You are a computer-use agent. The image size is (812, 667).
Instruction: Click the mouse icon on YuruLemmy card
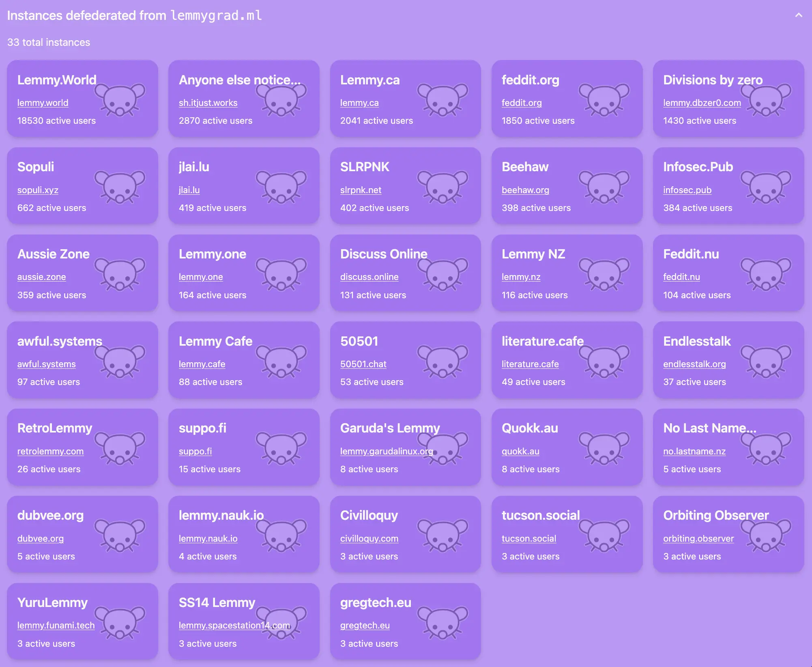coord(120,622)
